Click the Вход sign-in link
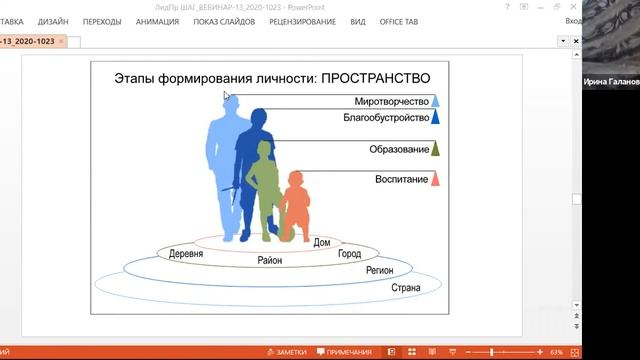This screenshot has width=640, height=360. point(573,21)
